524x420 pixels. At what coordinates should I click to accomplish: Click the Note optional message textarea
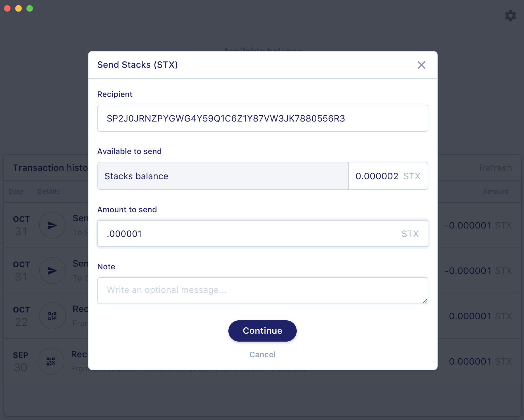263,291
